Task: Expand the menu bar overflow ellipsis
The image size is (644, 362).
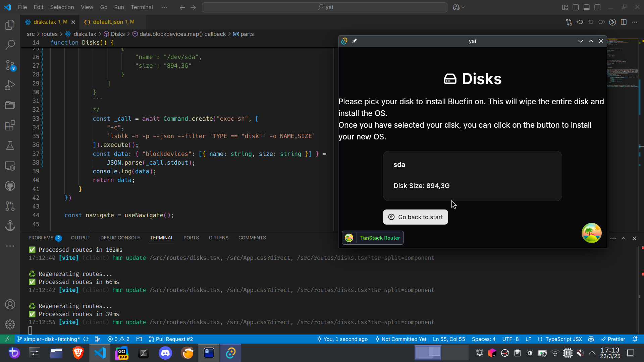Action: pyautogui.click(x=164, y=7)
